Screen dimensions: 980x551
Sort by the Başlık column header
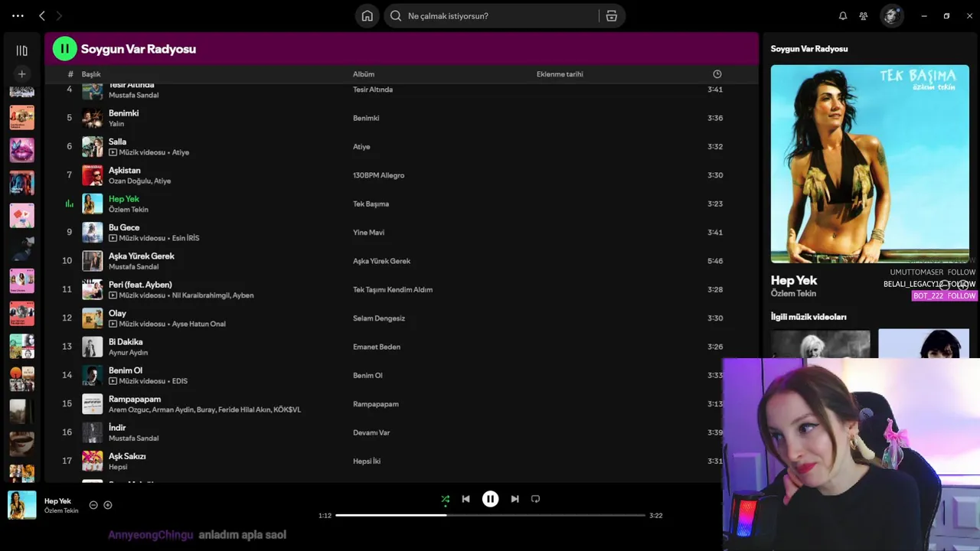91,74
